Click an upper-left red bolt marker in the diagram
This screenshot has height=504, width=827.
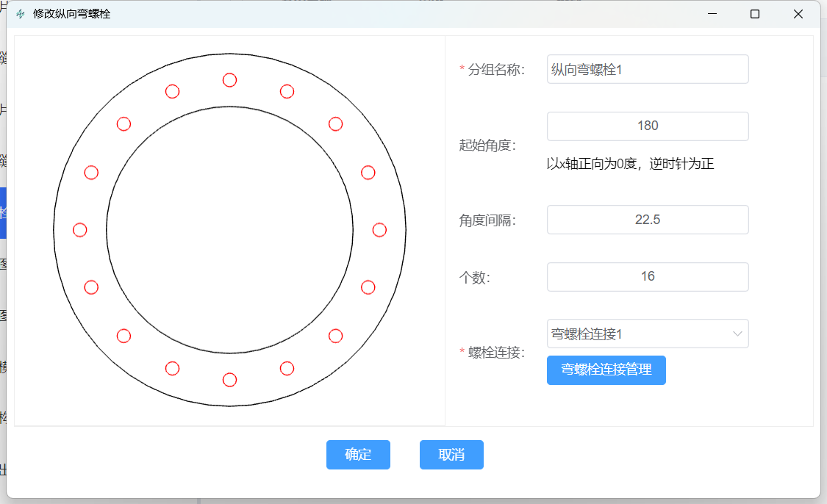pyautogui.click(x=123, y=124)
